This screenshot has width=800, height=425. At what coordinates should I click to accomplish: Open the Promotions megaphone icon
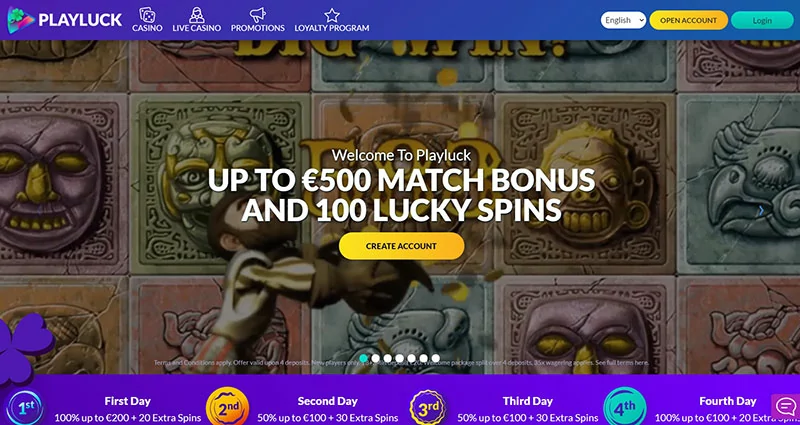point(258,14)
